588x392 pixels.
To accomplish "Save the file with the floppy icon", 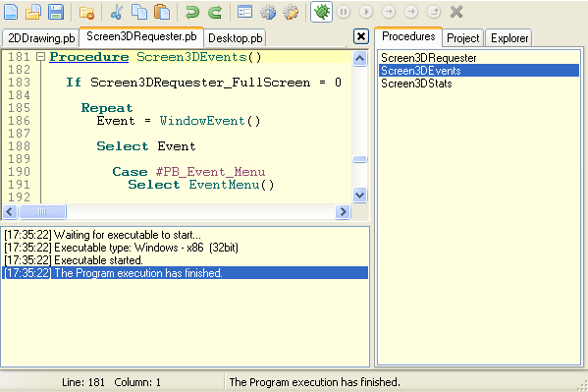I will click(x=56, y=12).
